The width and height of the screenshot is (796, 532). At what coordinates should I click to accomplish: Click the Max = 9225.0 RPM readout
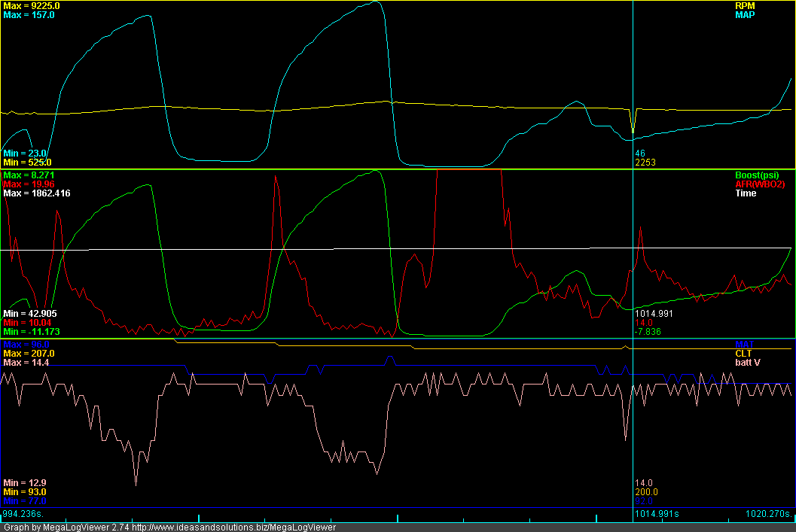pyautogui.click(x=32, y=6)
